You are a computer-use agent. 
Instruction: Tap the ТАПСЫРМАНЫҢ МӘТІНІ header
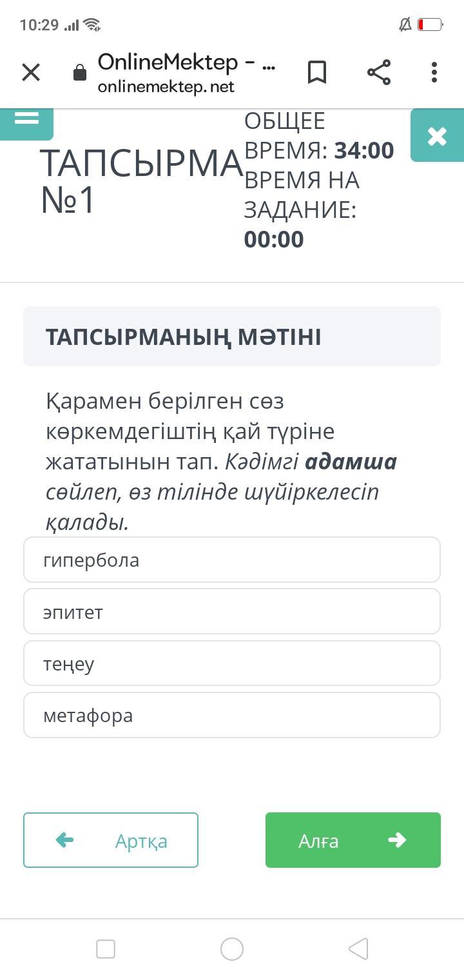click(183, 337)
